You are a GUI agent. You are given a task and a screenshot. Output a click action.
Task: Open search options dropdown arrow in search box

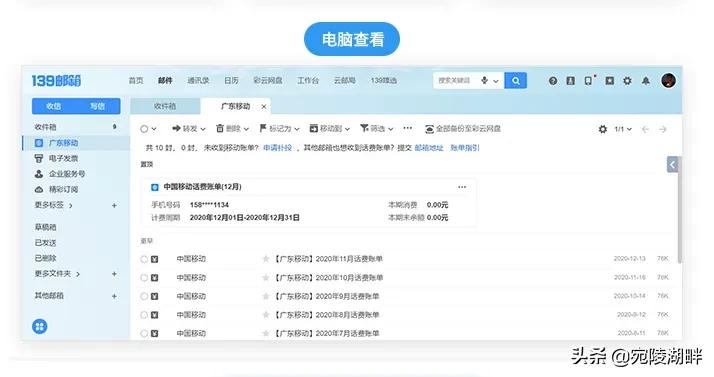click(496, 81)
